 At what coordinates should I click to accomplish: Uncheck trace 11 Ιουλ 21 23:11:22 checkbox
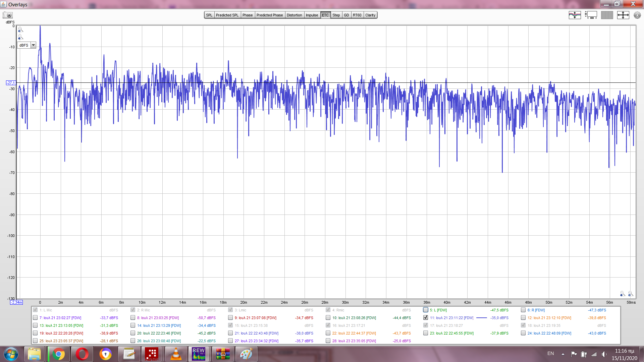coord(426,317)
